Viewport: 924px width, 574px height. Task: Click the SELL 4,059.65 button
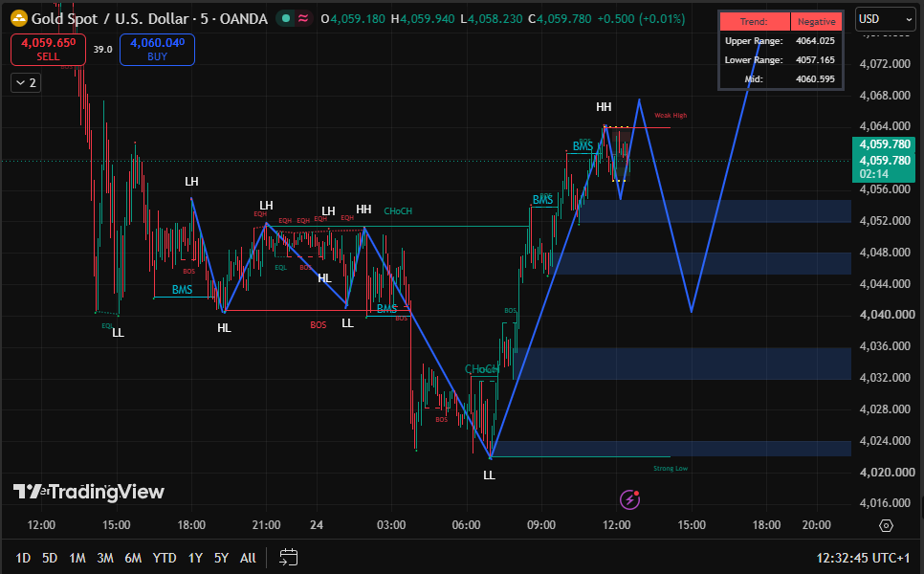tap(49, 50)
